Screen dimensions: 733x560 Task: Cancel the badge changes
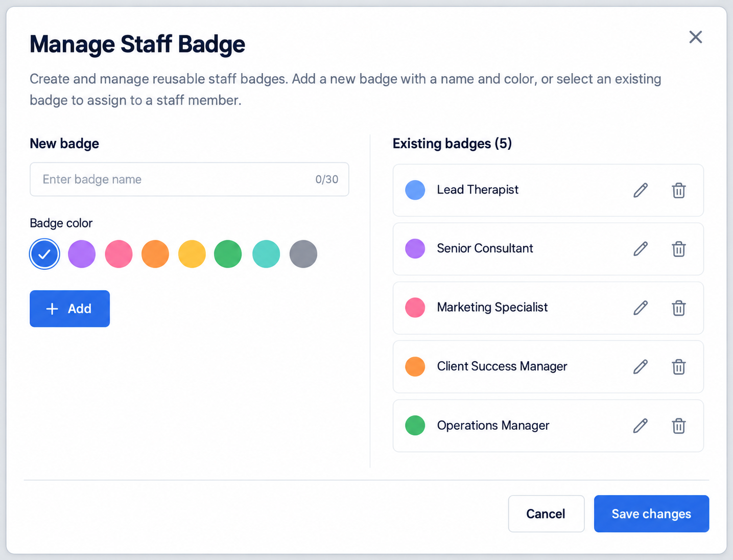pyautogui.click(x=546, y=514)
